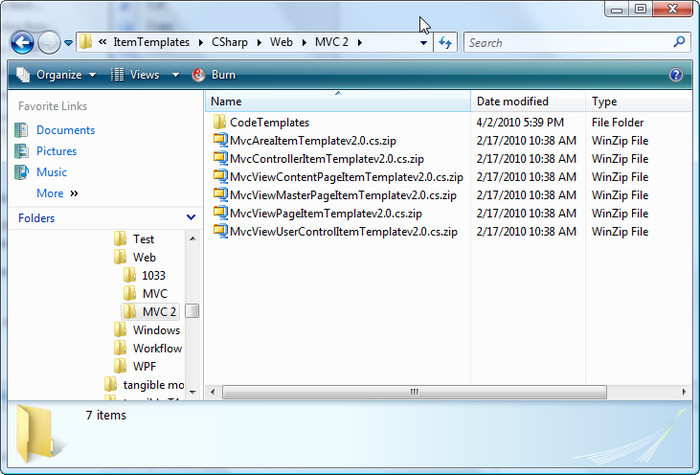Select MvcViewUserControlItemTemplatev2.0.cs.zip file name

[x=344, y=232]
